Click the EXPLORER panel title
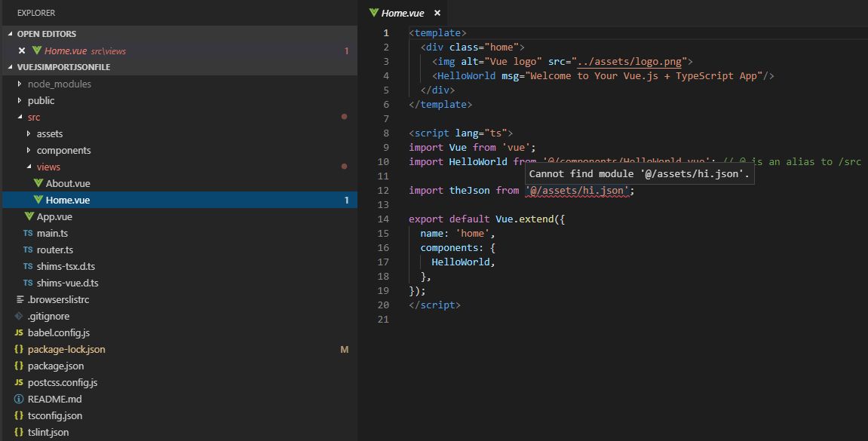The width and height of the screenshot is (868, 441). click(36, 13)
